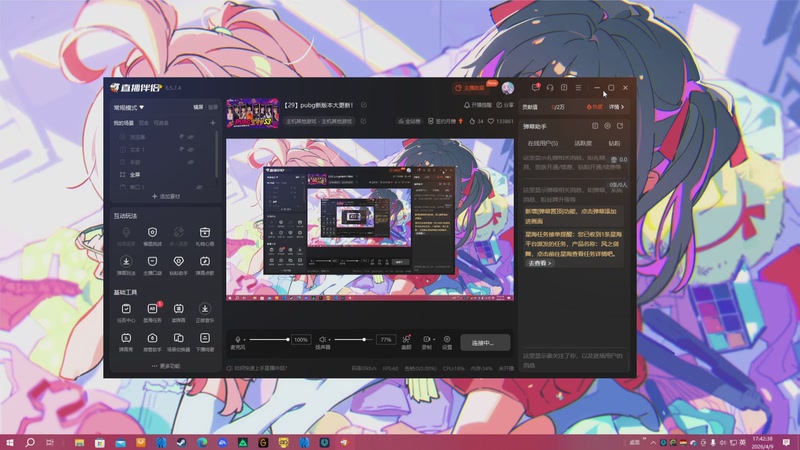The image size is (800, 450).
Task: Click 去查看 link in notification
Action: (x=539, y=263)
